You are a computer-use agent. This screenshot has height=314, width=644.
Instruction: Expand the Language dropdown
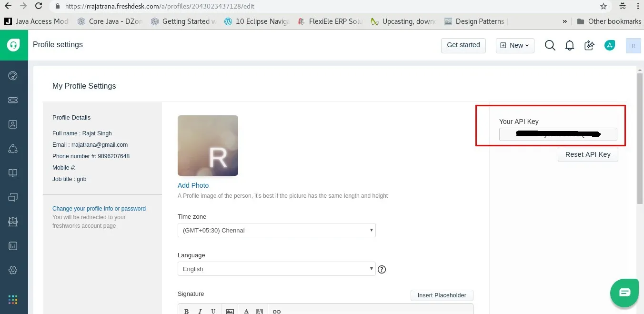[x=277, y=269]
